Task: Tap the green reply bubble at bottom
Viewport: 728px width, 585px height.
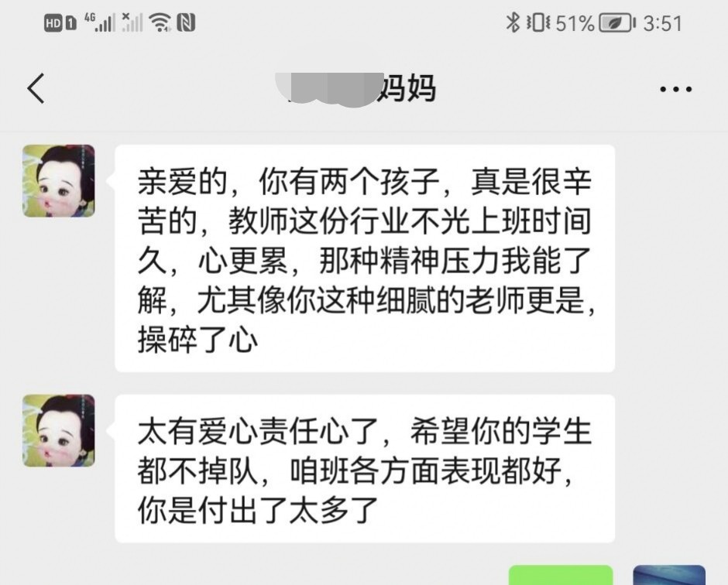Action: [561, 575]
